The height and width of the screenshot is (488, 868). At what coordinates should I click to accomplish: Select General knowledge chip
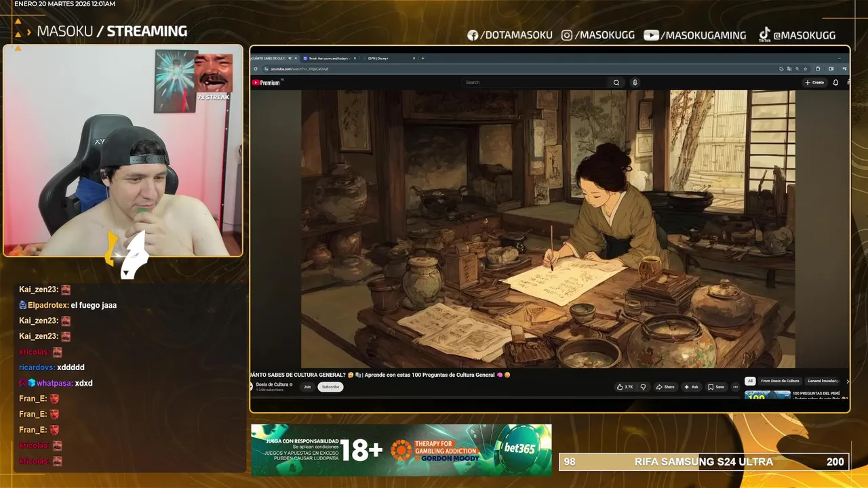pos(823,381)
